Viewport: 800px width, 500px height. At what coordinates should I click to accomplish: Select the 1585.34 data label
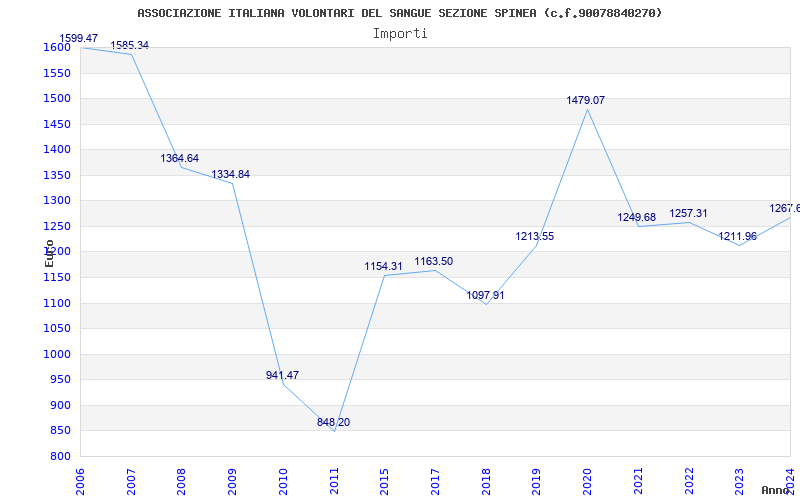coord(130,45)
